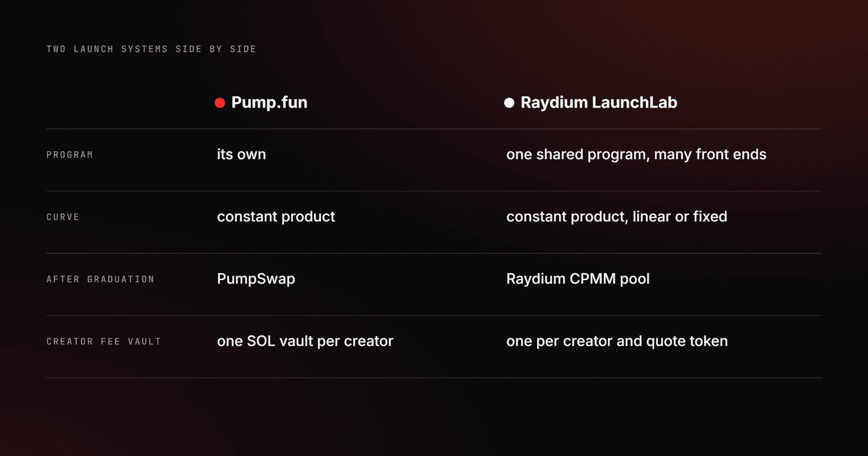The width and height of the screenshot is (868, 456).
Task: Click the red dot beside Pump.fun
Action: (x=220, y=103)
